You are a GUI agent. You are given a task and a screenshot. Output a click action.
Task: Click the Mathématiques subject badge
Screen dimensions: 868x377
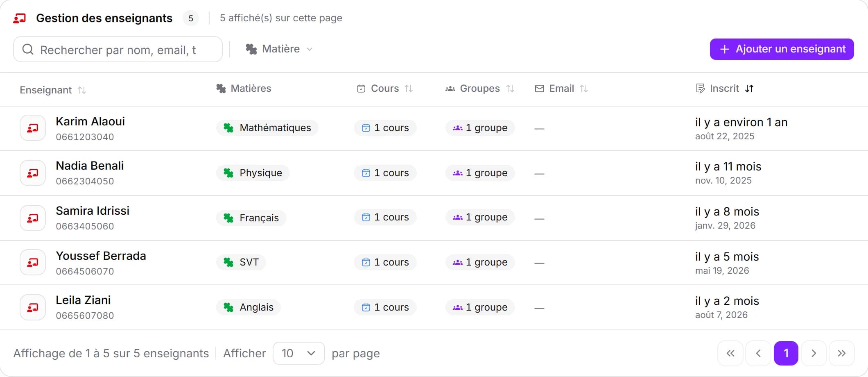(x=267, y=128)
